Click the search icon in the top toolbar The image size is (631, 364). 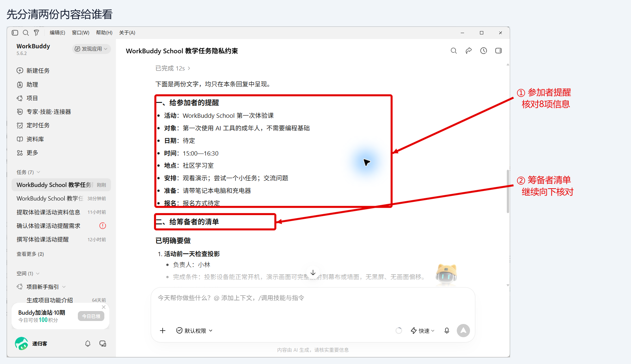[x=26, y=33]
